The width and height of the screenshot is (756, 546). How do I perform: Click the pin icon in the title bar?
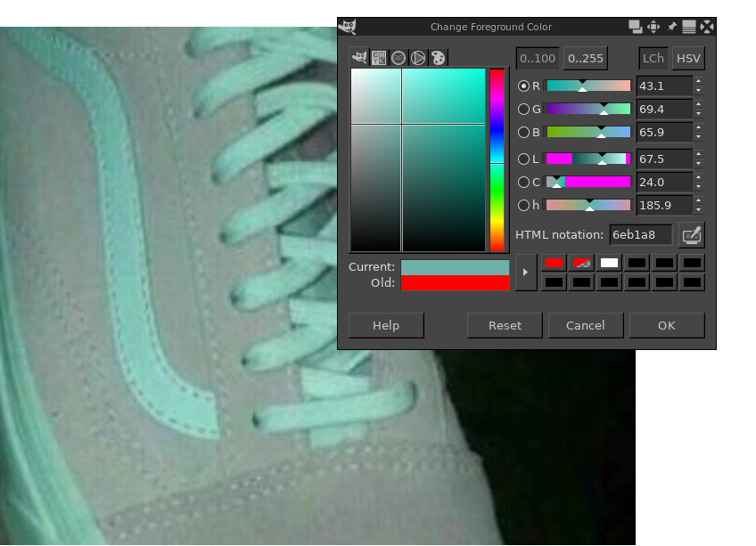(x=671, y=27)
